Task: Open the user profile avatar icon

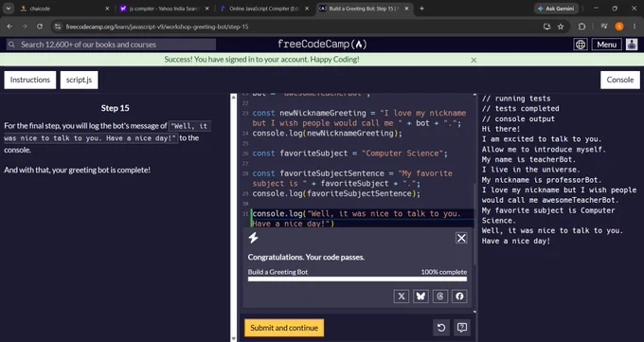Action: pyautogui.click(x=632, y=45)
